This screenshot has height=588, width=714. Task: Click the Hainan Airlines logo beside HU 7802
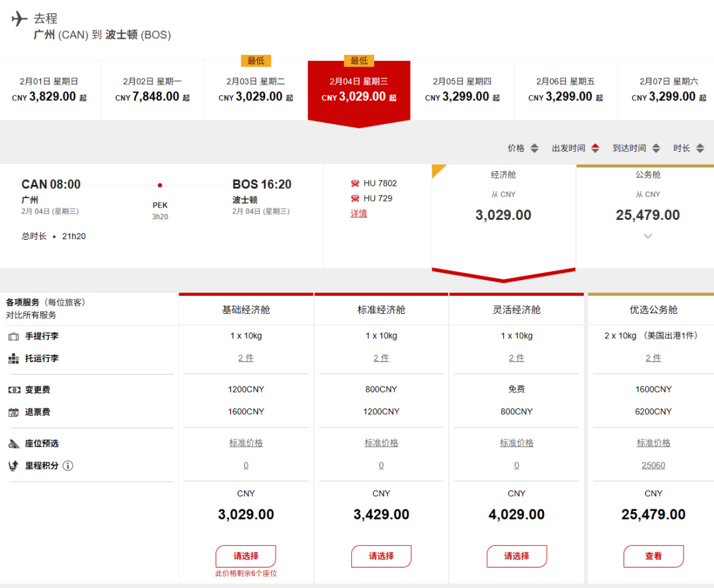pos(355,183)
